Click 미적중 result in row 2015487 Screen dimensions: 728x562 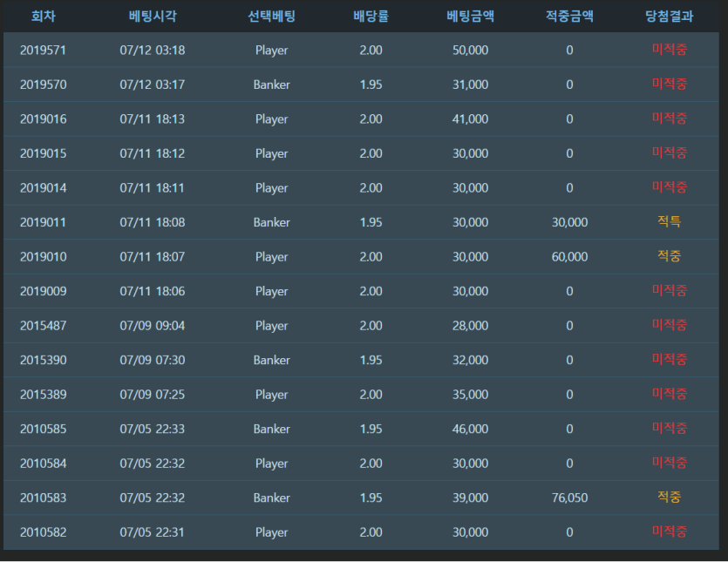point(669,324)
